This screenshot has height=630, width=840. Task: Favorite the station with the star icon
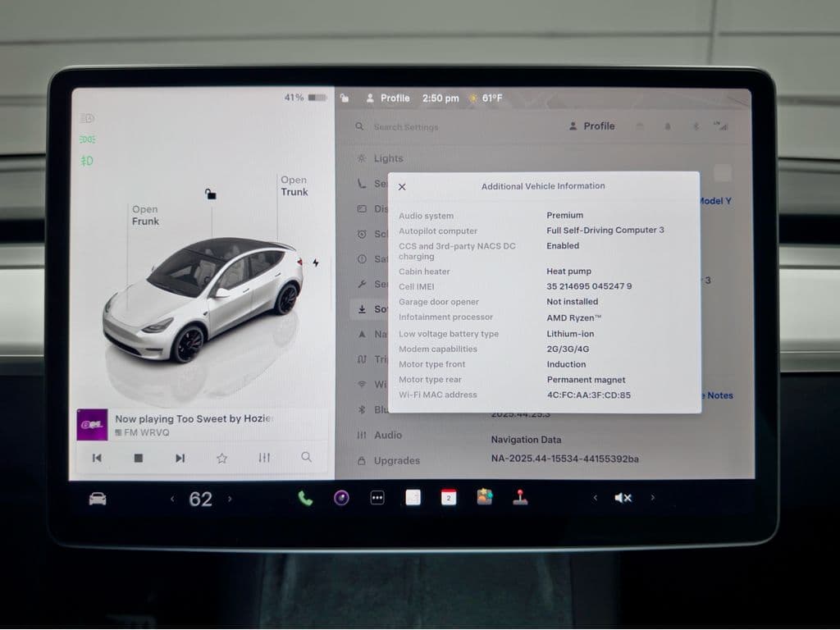(x=221, y=458)
